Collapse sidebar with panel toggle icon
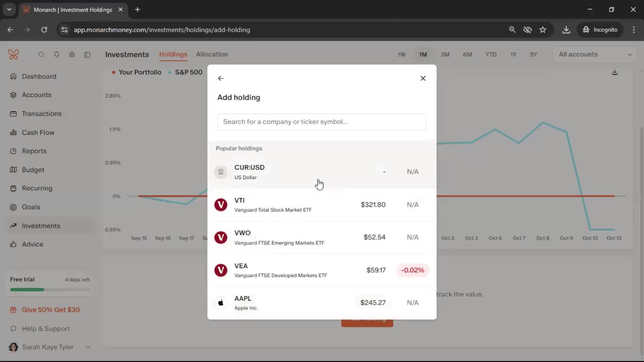The height and width of the screenshot is (362, 644). click(x=87, y=55)
